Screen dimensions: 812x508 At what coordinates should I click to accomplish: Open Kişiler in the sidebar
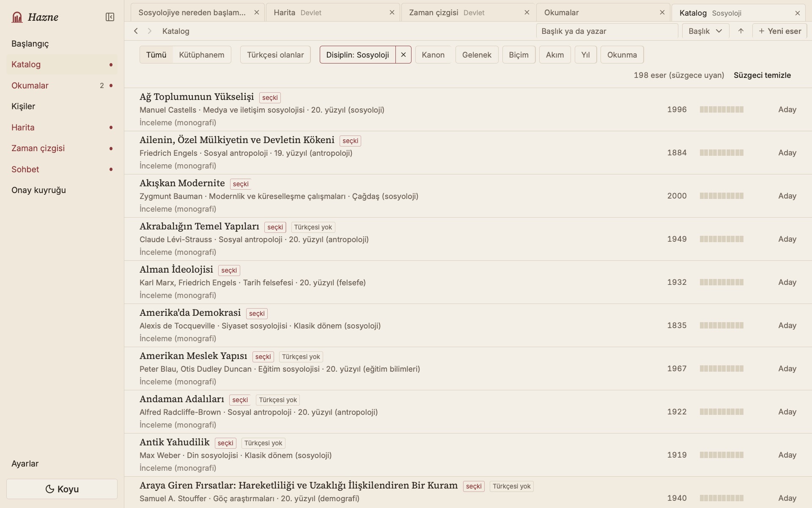click(62, 106)
